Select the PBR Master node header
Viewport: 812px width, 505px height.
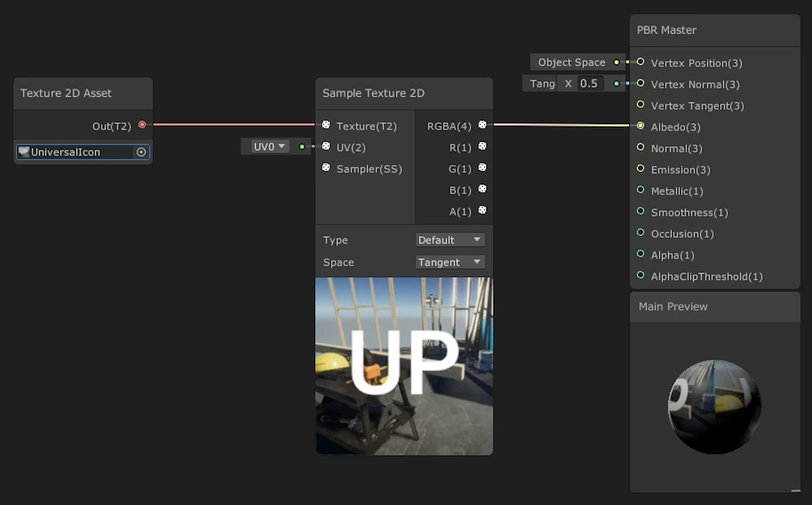click(x=667, y=30)
